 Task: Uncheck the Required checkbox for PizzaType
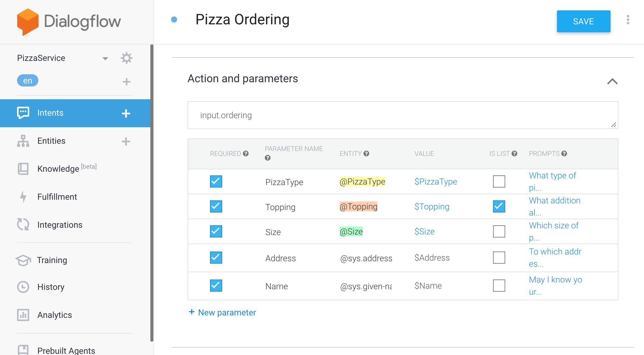216,181
